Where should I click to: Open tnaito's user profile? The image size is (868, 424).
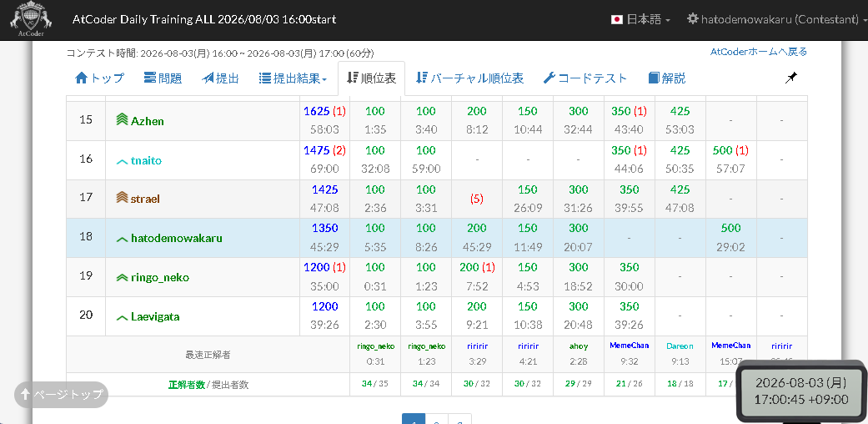pyautogui.click(x=147, y=161)
